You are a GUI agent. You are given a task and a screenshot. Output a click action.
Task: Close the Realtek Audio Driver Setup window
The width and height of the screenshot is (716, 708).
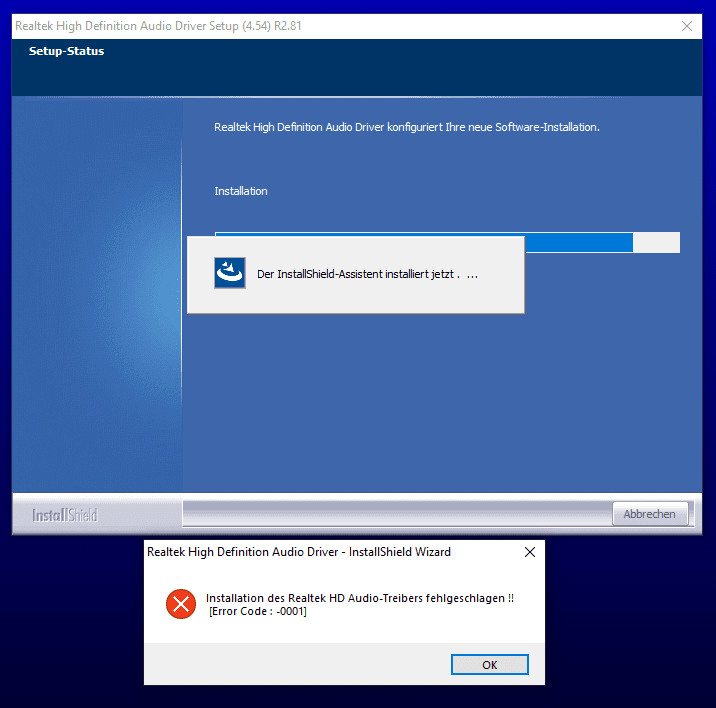(687, 26)
